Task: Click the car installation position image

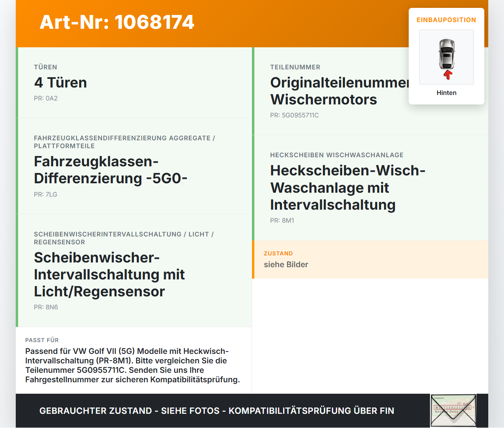Action: pos(447,57)
